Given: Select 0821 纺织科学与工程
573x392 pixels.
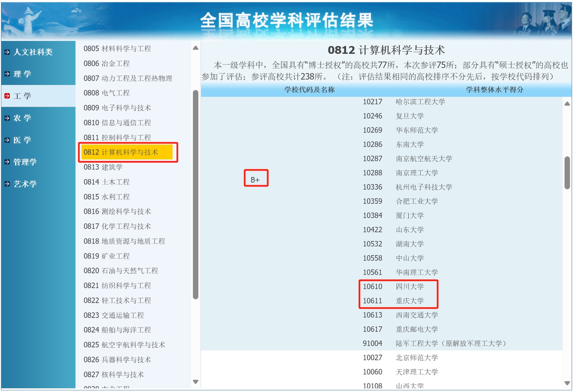Looking at the screenshot, I should [x=117, y=286].
